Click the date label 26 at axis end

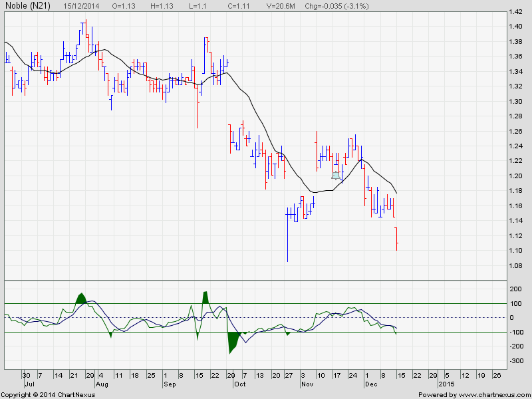tap(497, 376)
